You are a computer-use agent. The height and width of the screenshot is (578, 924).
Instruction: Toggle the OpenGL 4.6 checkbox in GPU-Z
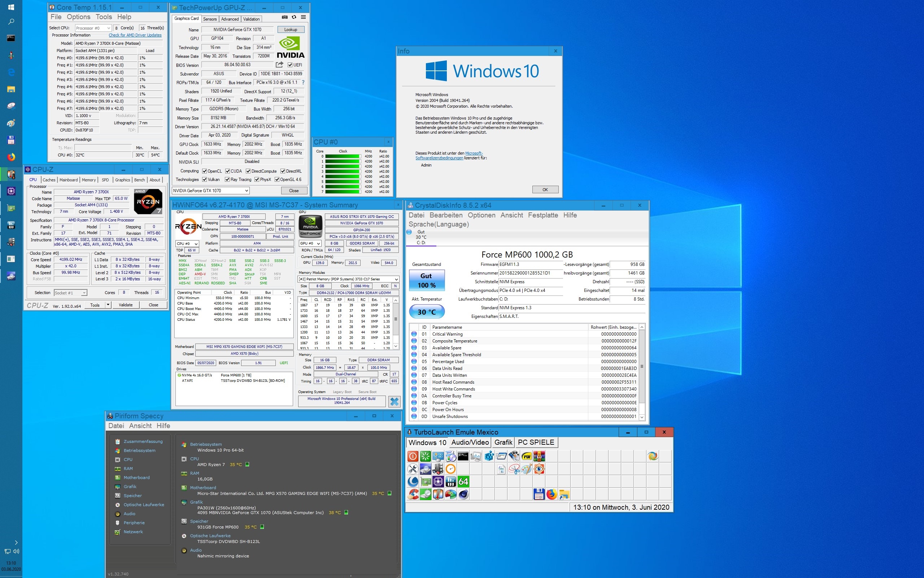[x=277, y=180]
